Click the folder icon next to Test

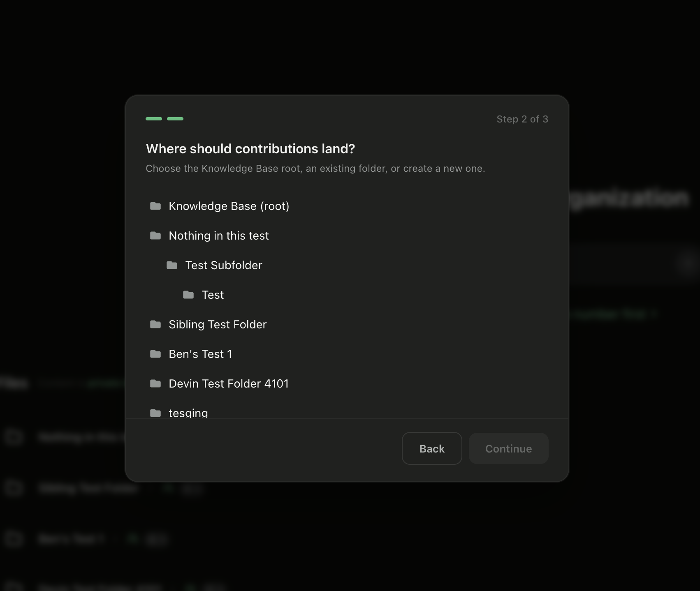pyautogui.click(x=188, y=295)
